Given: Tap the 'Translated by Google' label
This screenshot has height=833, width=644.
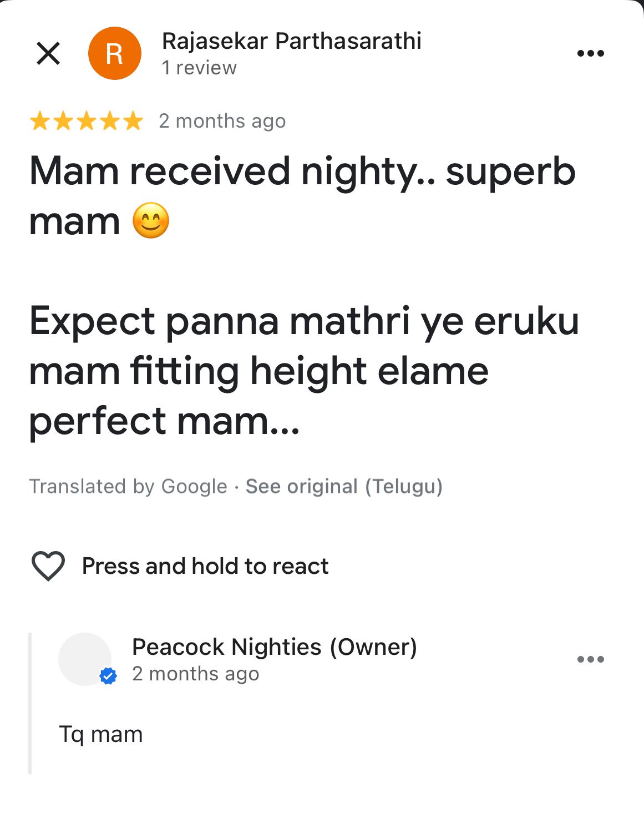Looking at the screenshot, I should pyautogui.click(x=128, y=486).
